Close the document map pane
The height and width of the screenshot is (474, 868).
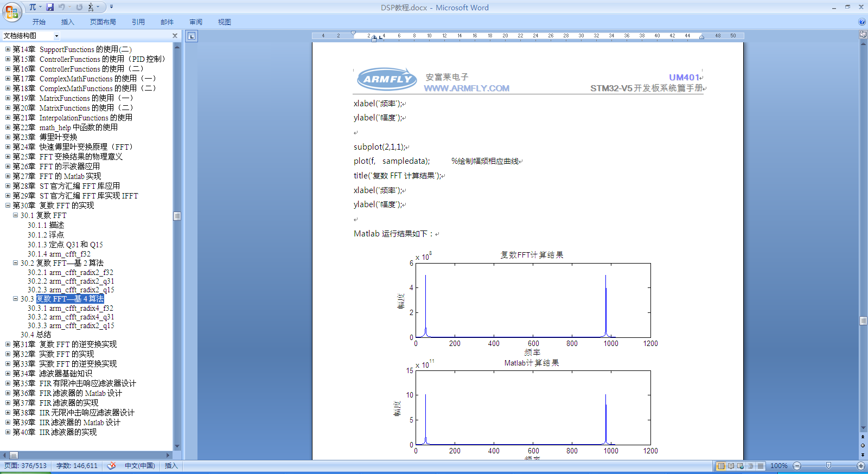click(x=175, y=35)
